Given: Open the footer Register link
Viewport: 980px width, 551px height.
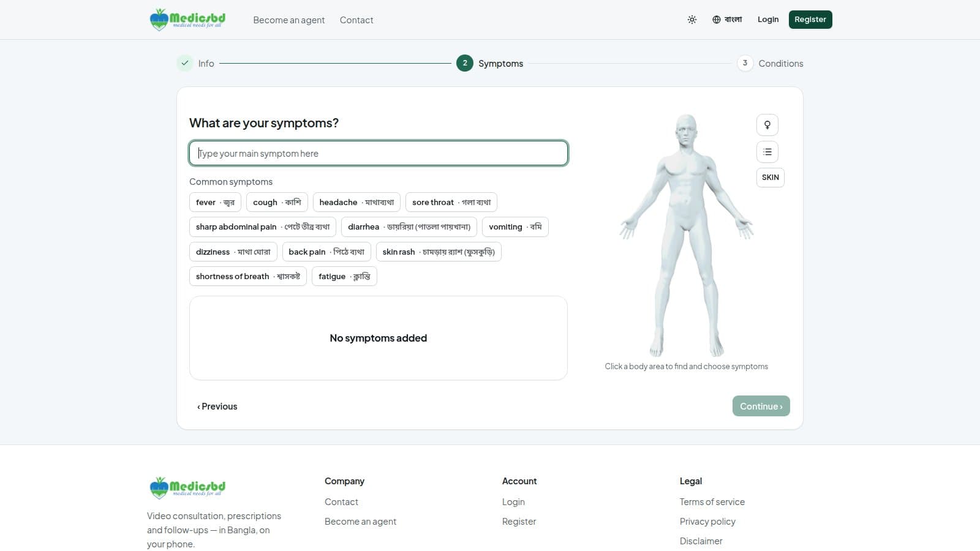Looking at the screenshot, I should click(x=519, y=522).
